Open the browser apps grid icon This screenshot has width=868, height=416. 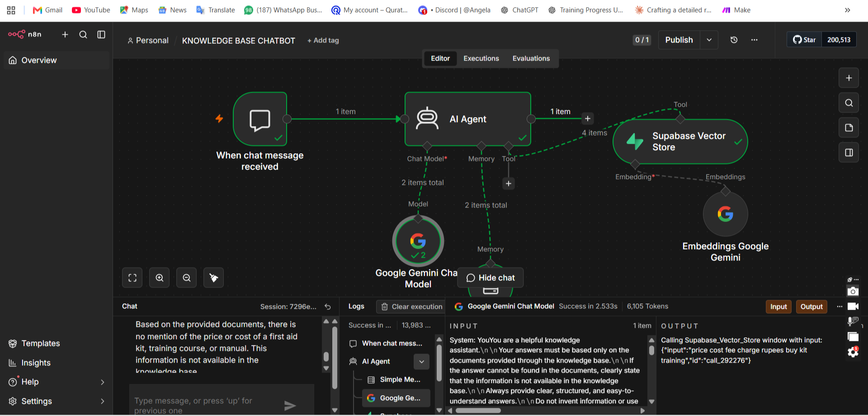click(11, 10)
